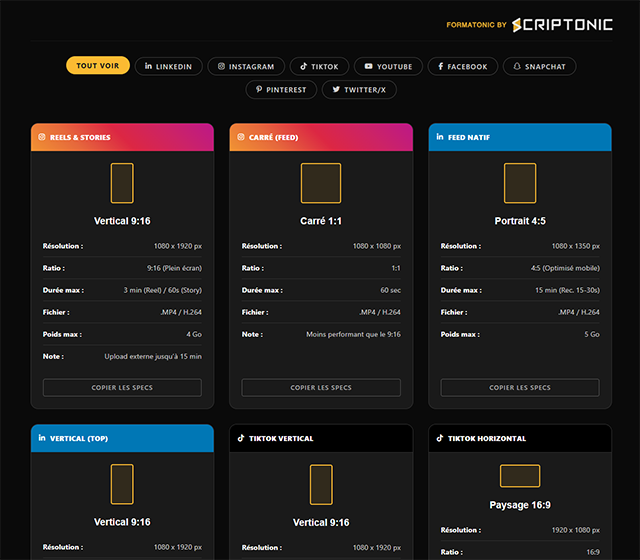Click the Carré 1:1 square format preview
The height and width of the screenshot is (560, 640).
point(321,183)
